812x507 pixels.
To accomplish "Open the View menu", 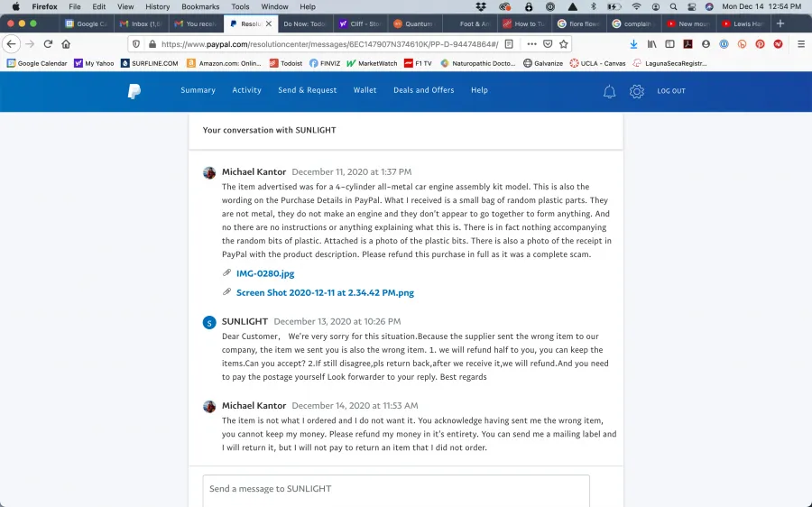I will (125, 6).
